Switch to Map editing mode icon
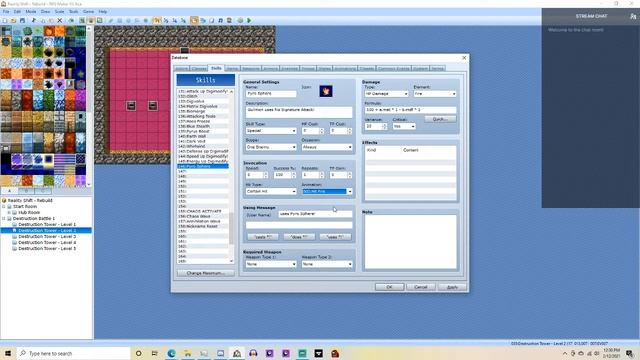This screenshot has height=360, width=640. 82,20
